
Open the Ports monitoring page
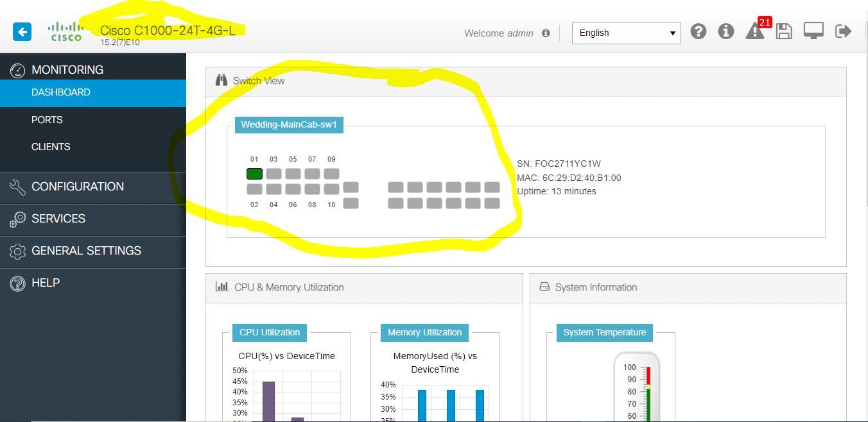pyautogui.click(x=47, y=120)
